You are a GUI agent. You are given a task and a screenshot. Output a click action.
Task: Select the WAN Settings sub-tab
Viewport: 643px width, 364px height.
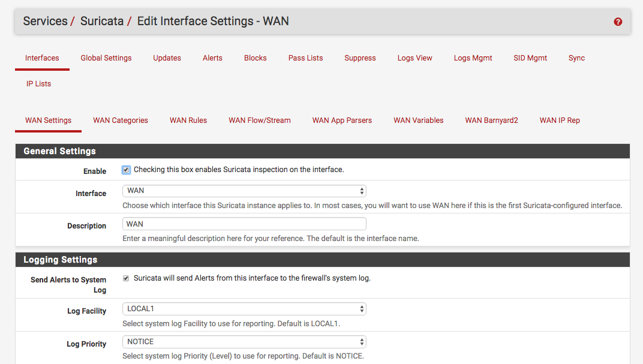click(48, 121)
